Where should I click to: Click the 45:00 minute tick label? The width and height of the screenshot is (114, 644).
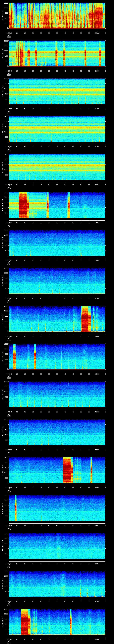97,487
